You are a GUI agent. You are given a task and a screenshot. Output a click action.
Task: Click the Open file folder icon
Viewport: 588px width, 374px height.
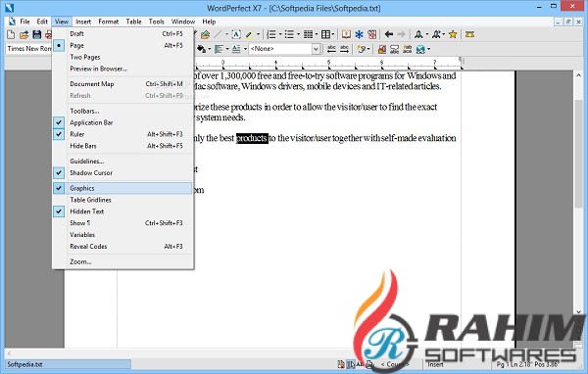24,35
